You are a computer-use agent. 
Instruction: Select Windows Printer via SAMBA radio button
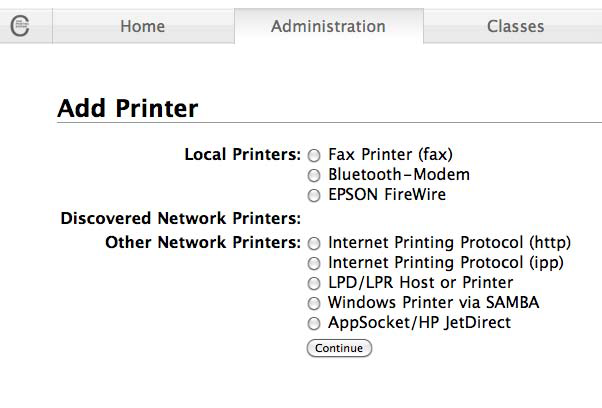[x=314, y=304]
